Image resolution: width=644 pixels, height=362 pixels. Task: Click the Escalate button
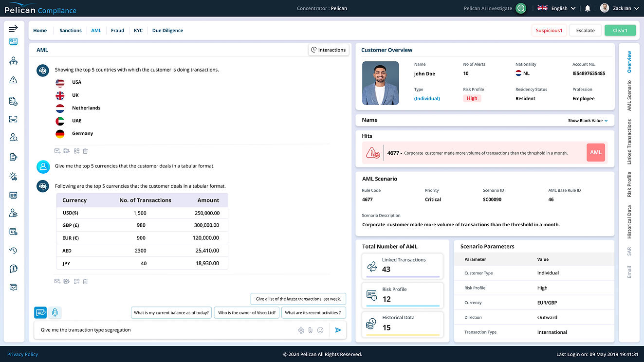(586, 30)
